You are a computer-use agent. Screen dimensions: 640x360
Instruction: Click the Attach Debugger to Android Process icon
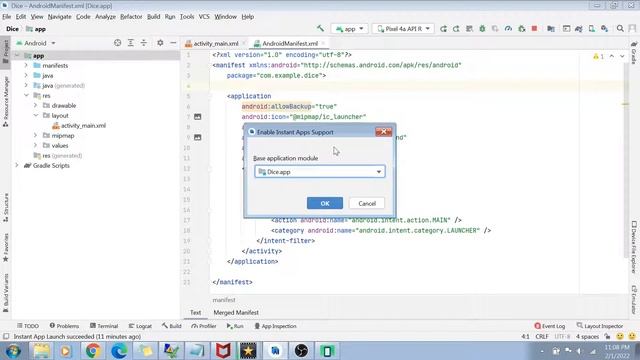[x=521, y=29]
